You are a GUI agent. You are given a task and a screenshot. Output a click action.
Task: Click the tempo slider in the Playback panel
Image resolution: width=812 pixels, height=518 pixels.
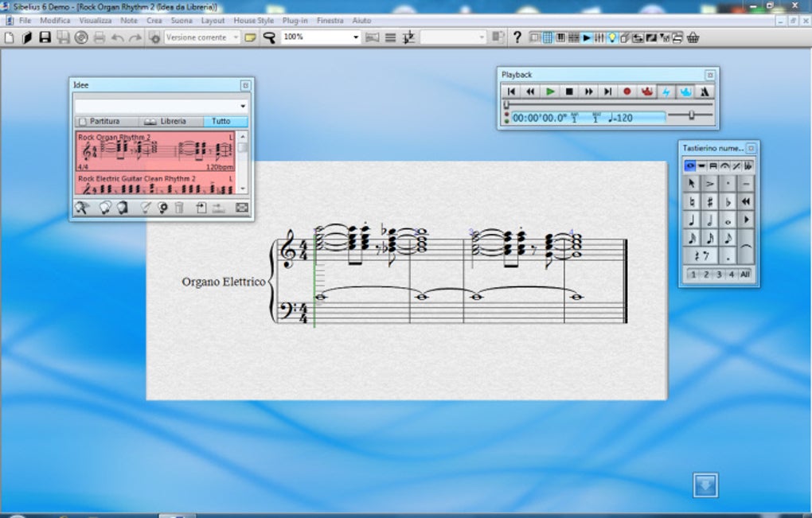pyautogui.click(x=692, y=115)
